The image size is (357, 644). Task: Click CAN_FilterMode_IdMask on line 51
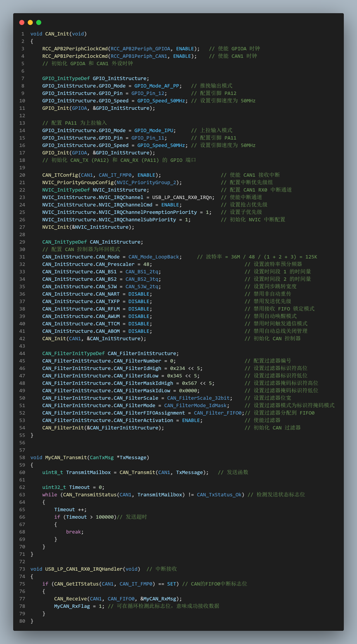[x=196, y=406]
